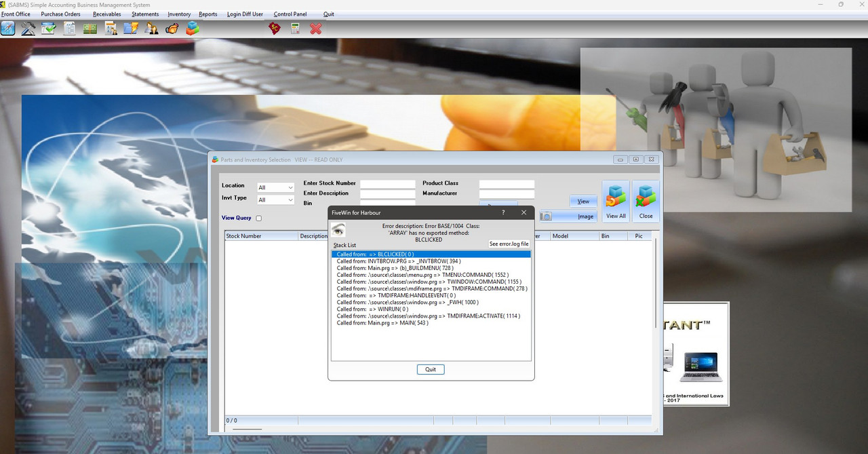
Task: Open the calculator toolbar icon
Action: [x=295, y=29]
